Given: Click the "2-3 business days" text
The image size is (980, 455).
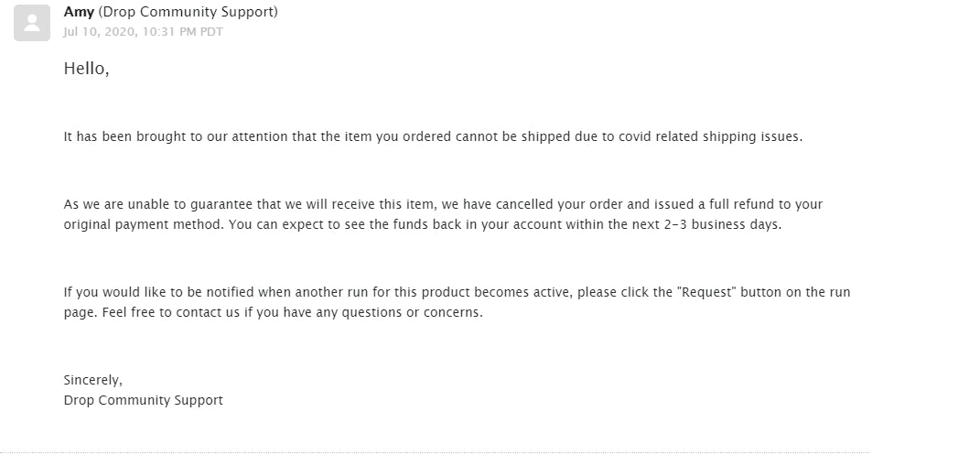Looking at the screenshot, I should click(x=725, y=224).
